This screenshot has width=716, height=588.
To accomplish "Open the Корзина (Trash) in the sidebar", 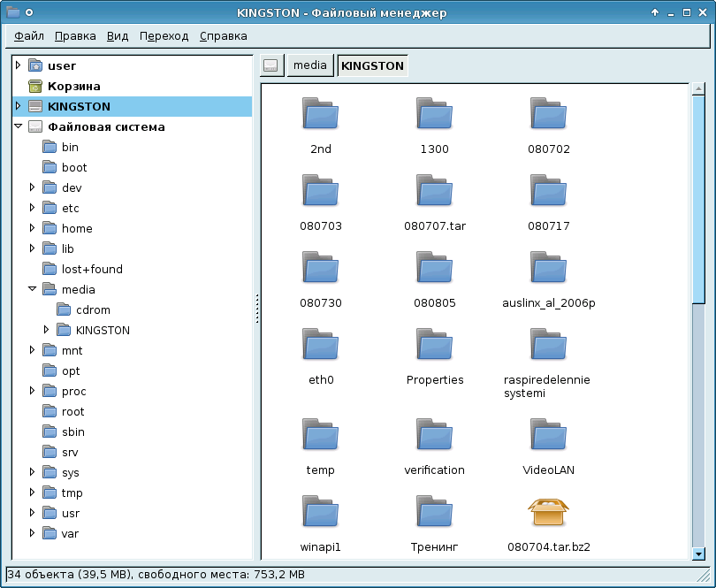I will pyautogui.click(x=74, y=86).
